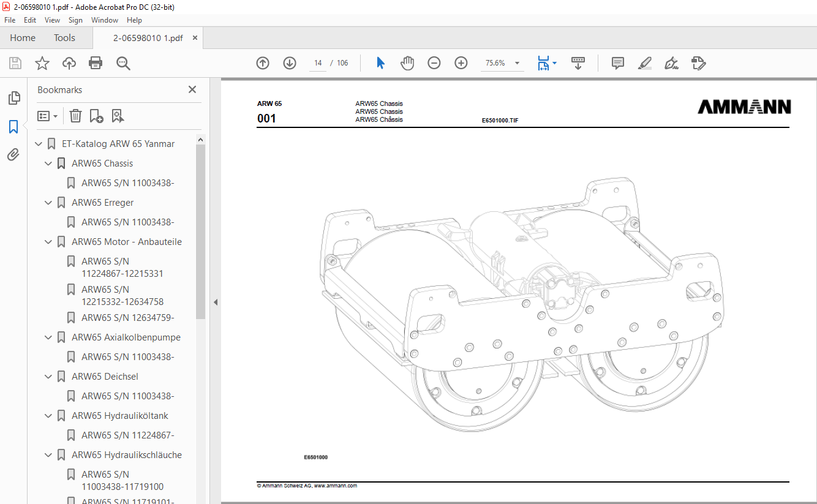Click the page number input field
This screenshot has height=504, width=817.
(x=318, y=63)
